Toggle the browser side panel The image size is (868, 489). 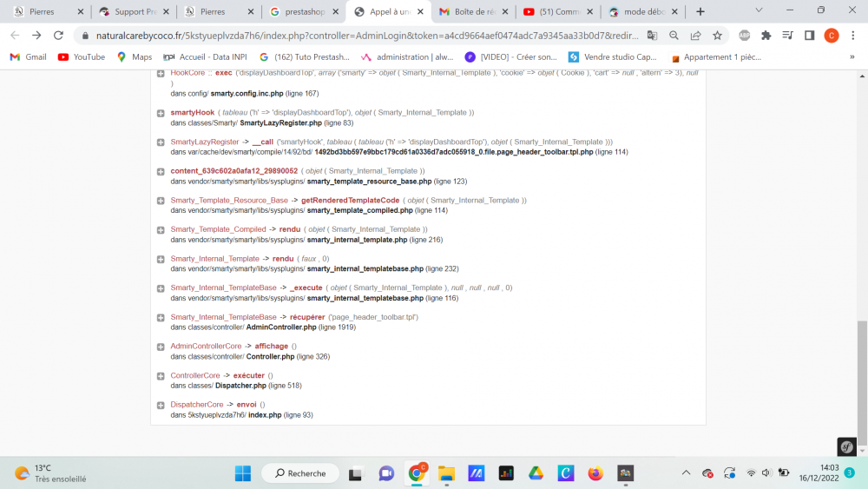click(x=809, y=36)
